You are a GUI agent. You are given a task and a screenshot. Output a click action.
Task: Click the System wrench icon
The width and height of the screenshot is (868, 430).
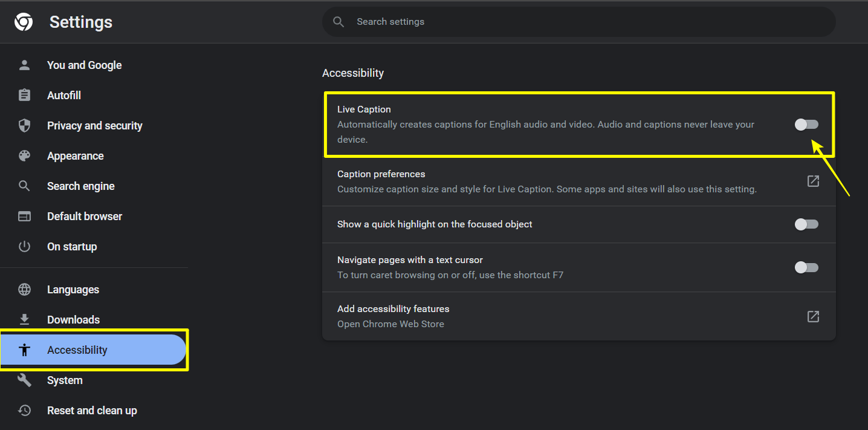click(x=24, y=380)
